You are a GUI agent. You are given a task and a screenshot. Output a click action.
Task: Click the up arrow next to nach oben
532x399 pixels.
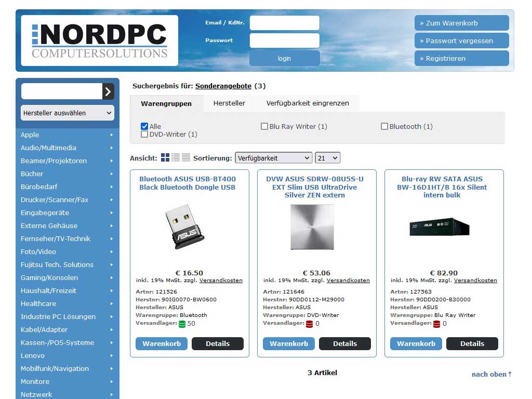pyautogui.click(x=510, y=374)
